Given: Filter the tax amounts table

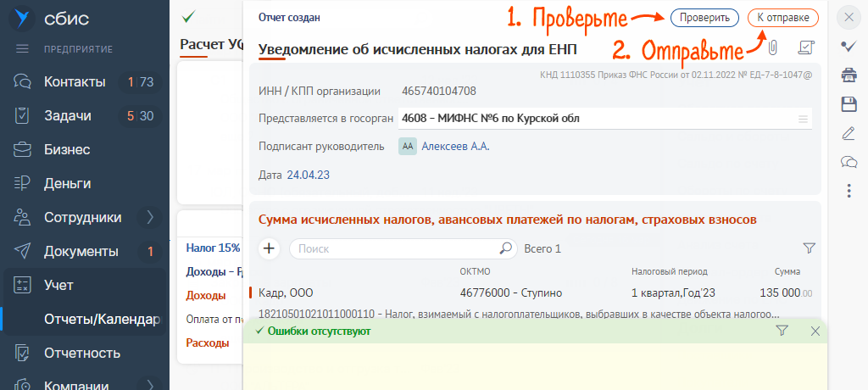Looking at the screenshot, I should coord(809,248).
